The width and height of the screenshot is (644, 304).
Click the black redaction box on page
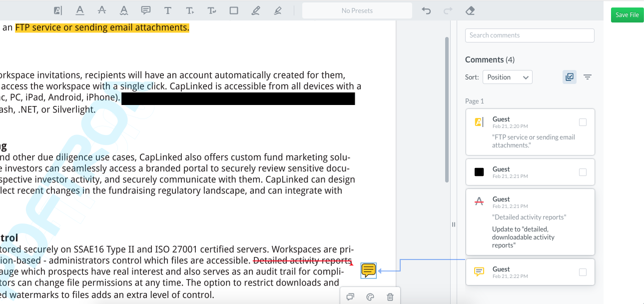[238, 98]
